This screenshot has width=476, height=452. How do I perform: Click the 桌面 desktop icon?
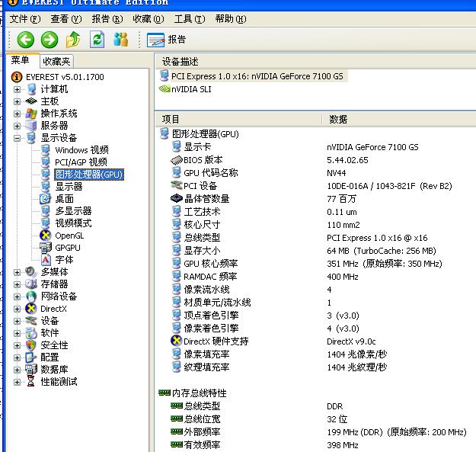click(45, 199)
